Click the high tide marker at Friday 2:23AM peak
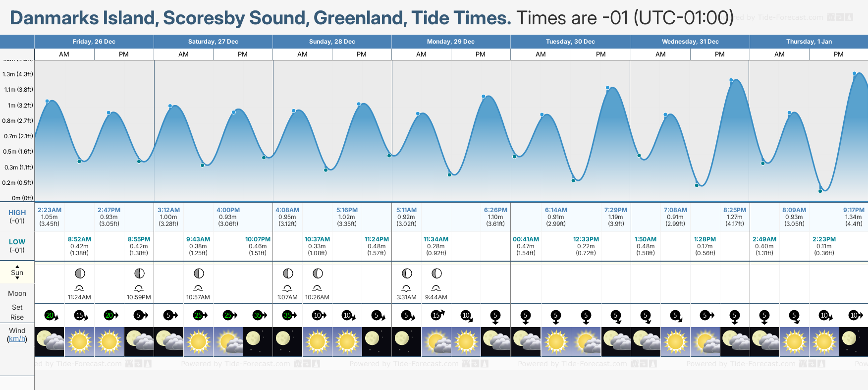The image size is (868, 390). tap(48, 101)
